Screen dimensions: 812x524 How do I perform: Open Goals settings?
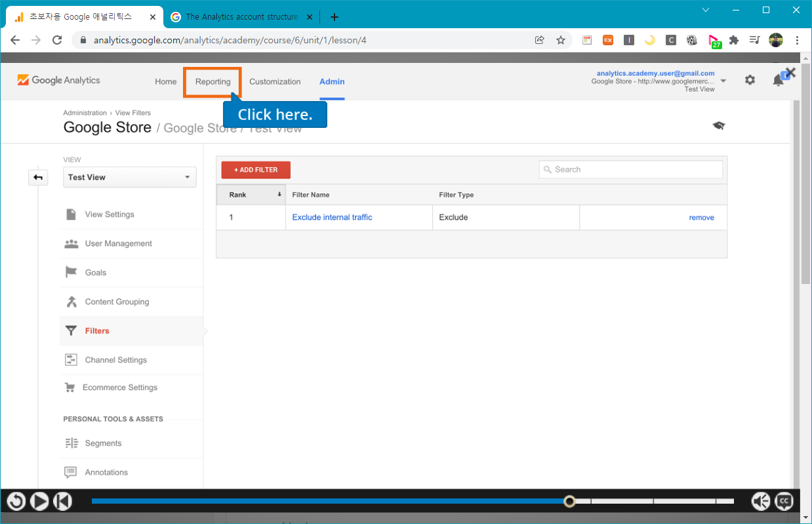96,273
